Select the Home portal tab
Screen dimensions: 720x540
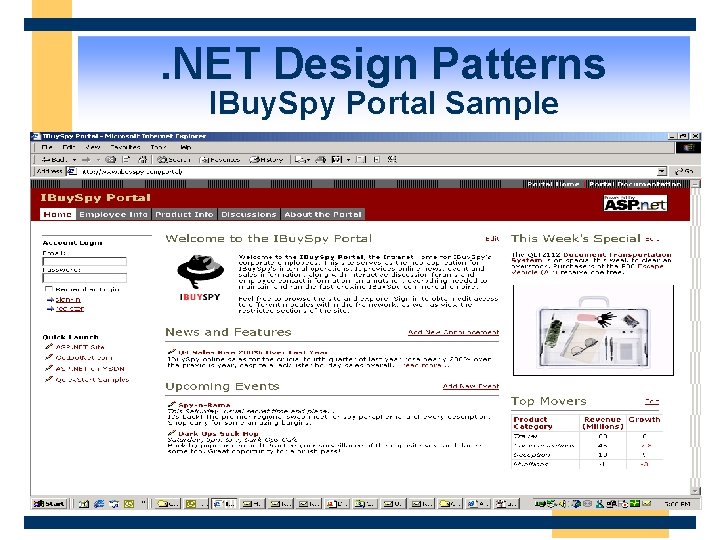[x=57, y=214]
